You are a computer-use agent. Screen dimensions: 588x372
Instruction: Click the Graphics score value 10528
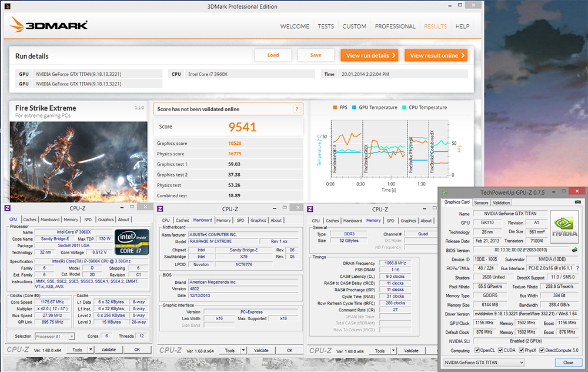235,144
